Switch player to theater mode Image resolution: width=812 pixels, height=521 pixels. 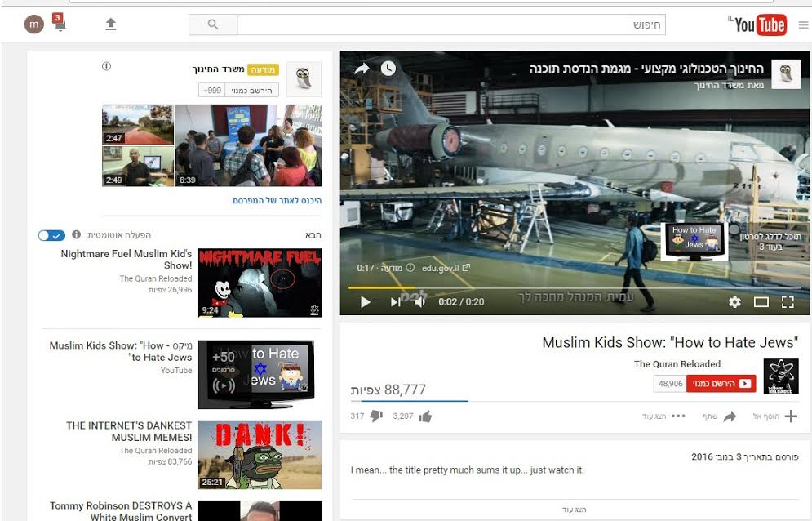point(761,302)
